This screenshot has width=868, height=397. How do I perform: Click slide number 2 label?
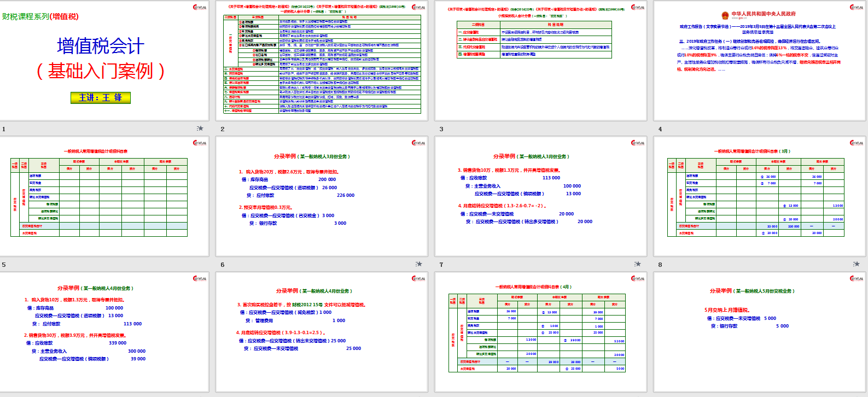tap(223, 129)
